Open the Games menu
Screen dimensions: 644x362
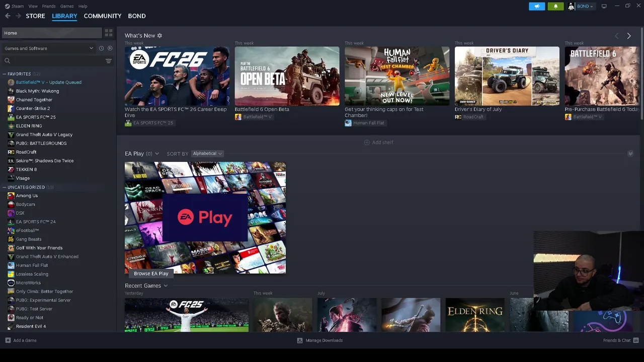pos(67,6)
